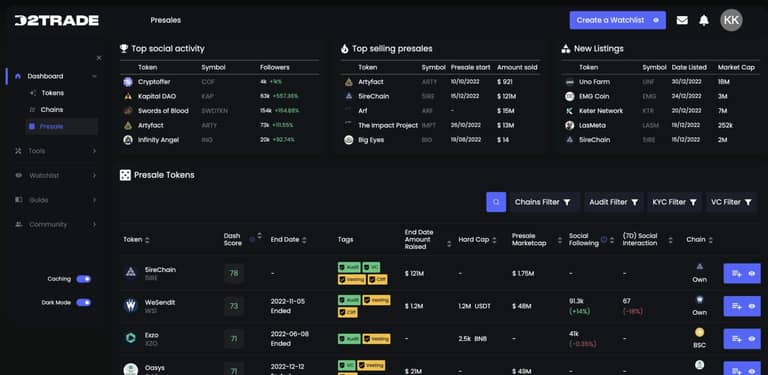Click the Dash Score info icon
768x375 pixels.
click(x=252, y=239)
